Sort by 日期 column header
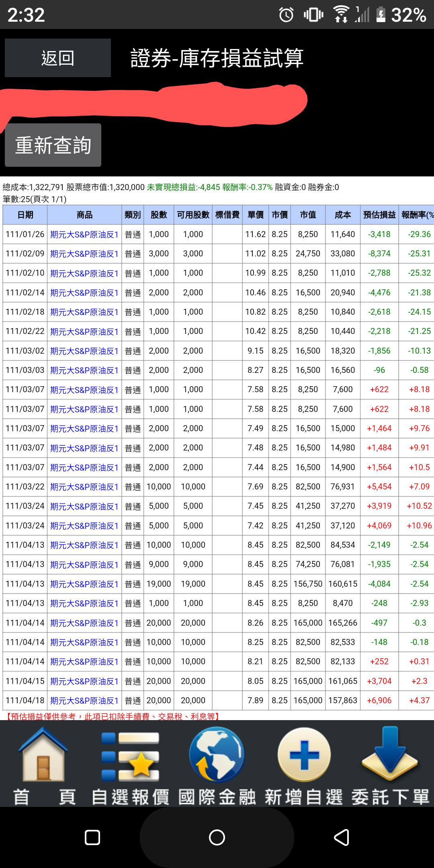Viewport: 434px width, 868px height. (x=25, y=215)
